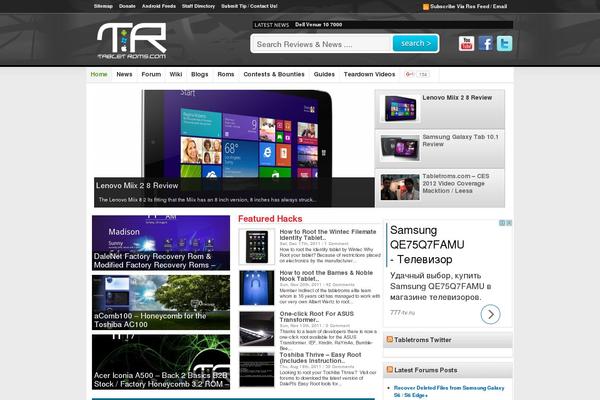The width and height of the screenshot is (600, 400).
Task: Select Samsung Galaxy Tab 10.1 Review thumbnail
Action: (x=400, y=148)
